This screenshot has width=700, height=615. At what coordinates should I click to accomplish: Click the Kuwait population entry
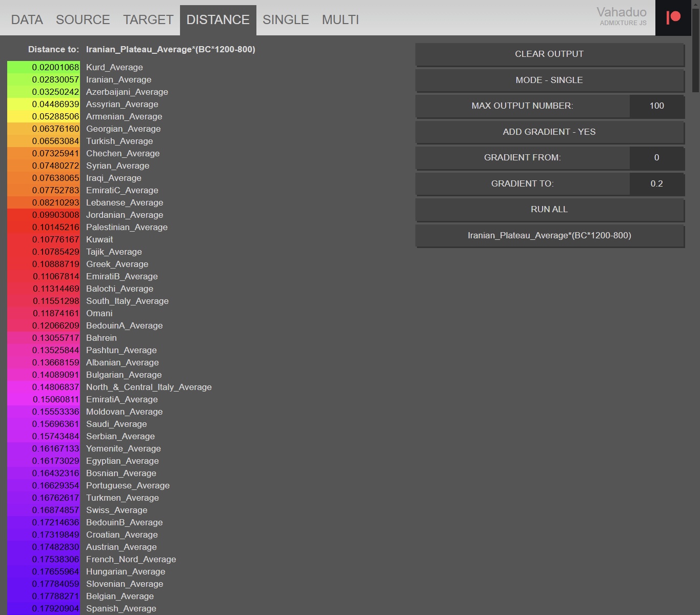tap(99, 240)
